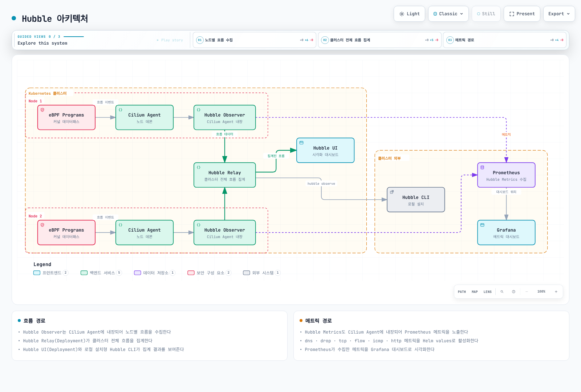
Task: Click the shield icon on Node 1 eBPF Programs
Action: [x=42, y=110]
